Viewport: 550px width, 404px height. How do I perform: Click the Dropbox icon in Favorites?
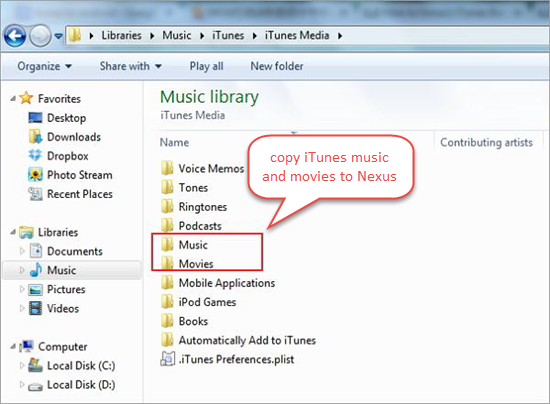pos(35,155)
